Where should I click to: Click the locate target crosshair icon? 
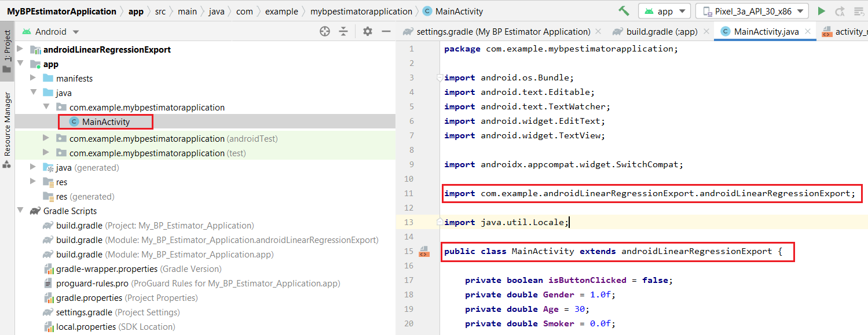325,32
